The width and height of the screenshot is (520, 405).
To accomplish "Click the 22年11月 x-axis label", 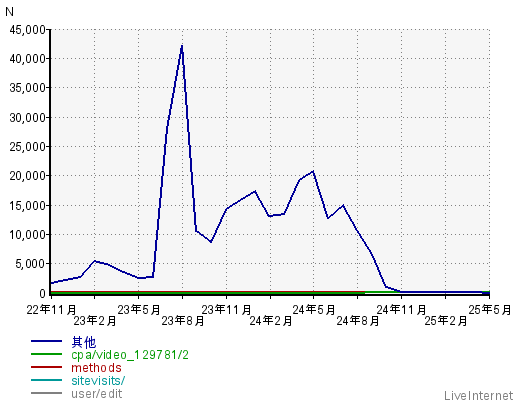I will point(51,310).
